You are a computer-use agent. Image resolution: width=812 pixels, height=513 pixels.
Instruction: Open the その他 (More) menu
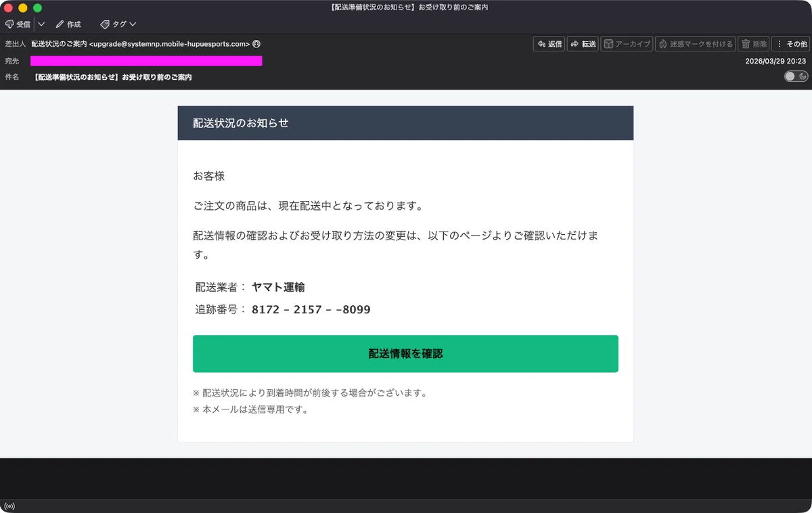[x=790, y=44]
